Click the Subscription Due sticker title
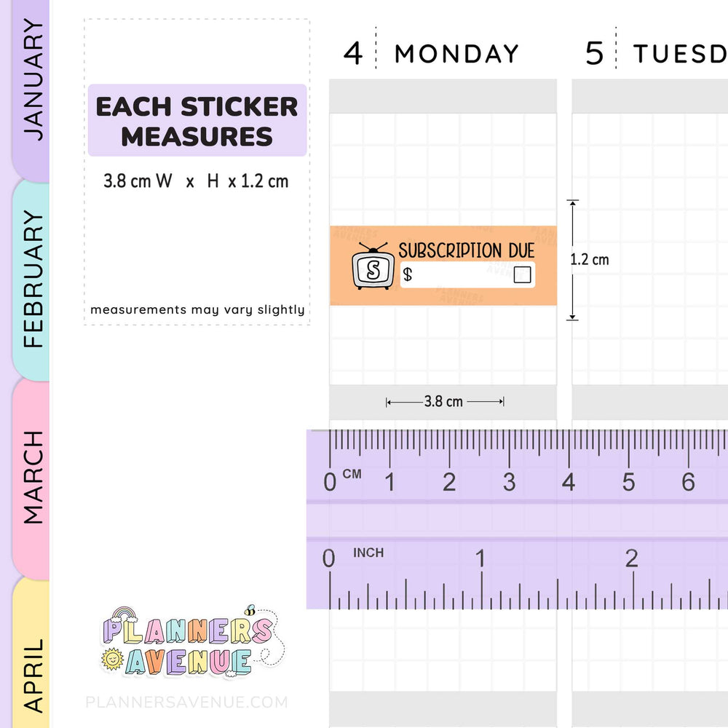 467,250
